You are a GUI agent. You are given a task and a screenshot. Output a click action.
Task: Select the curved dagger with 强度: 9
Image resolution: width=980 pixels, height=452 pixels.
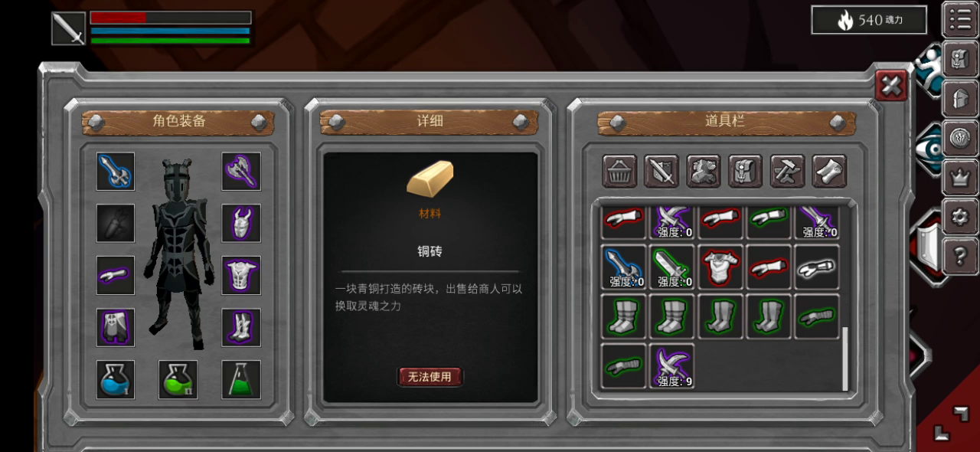click(671, 365)
